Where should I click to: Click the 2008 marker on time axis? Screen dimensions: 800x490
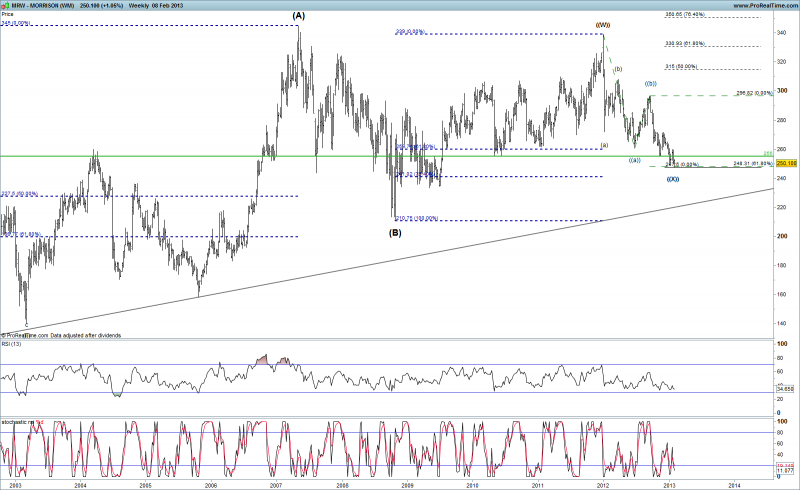pos(342,483)
